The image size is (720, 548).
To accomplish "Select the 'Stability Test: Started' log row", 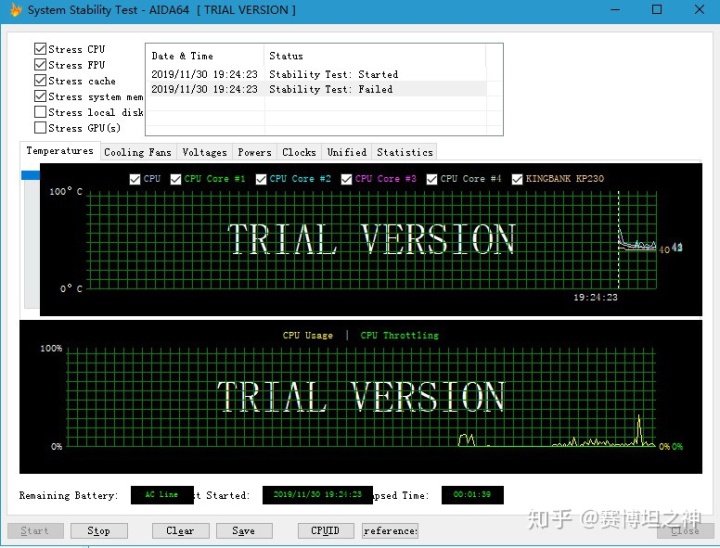I will [318, 74].
